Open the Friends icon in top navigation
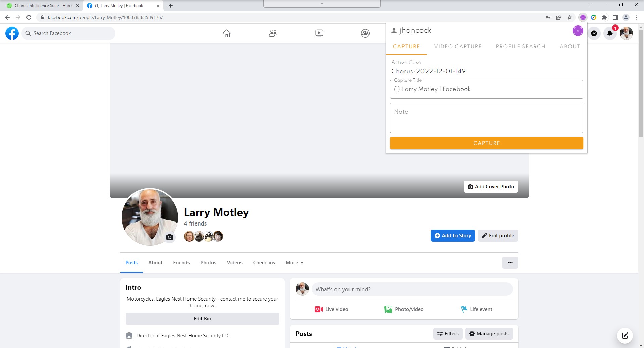Image resolution: width=644 pixels, height=348 pixels. pos(273,33)
